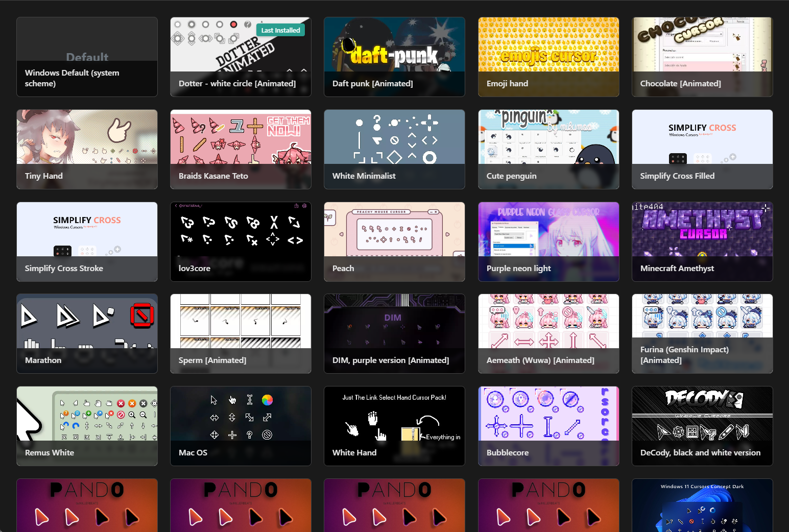789x532 pixels.
Task: Open Windows 11 Cursors Concept Dark pack
Action: pos(702,505)
